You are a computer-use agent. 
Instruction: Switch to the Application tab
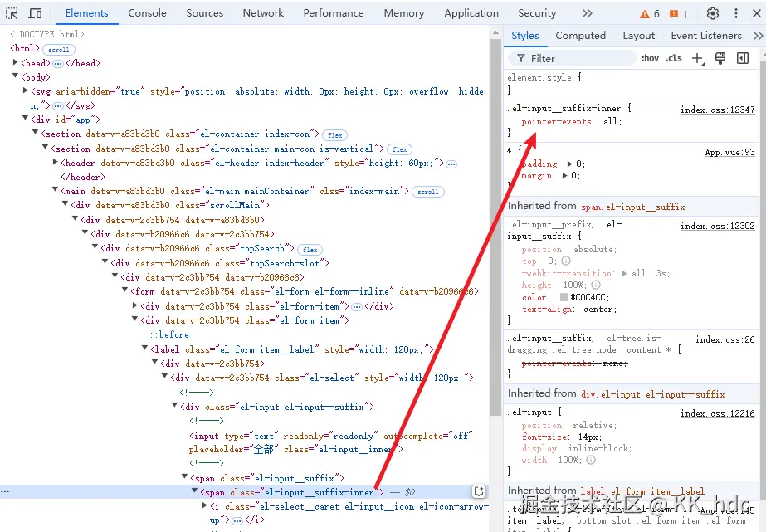pos(471,13)
